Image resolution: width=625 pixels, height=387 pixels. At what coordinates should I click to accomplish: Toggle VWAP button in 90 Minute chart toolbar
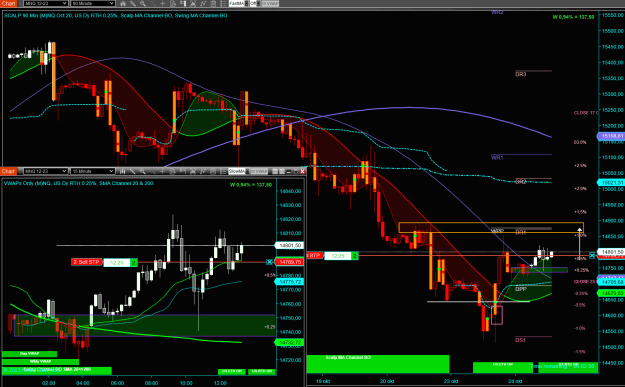270,4
